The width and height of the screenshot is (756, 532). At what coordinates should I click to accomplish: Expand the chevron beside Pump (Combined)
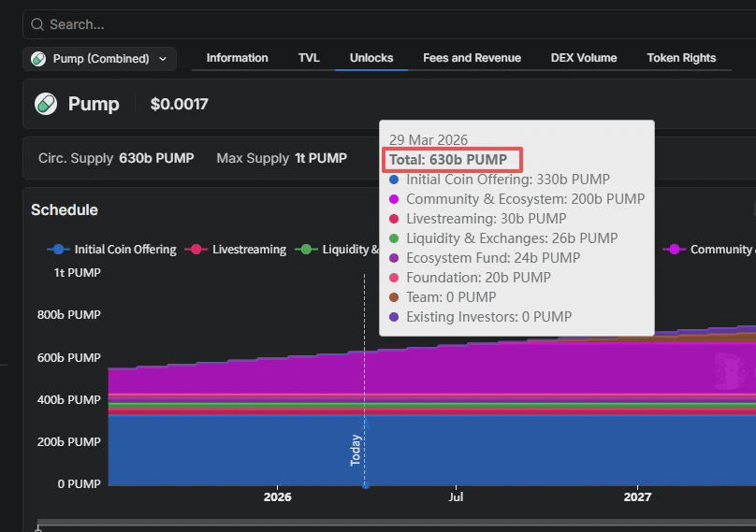point(163,59)
